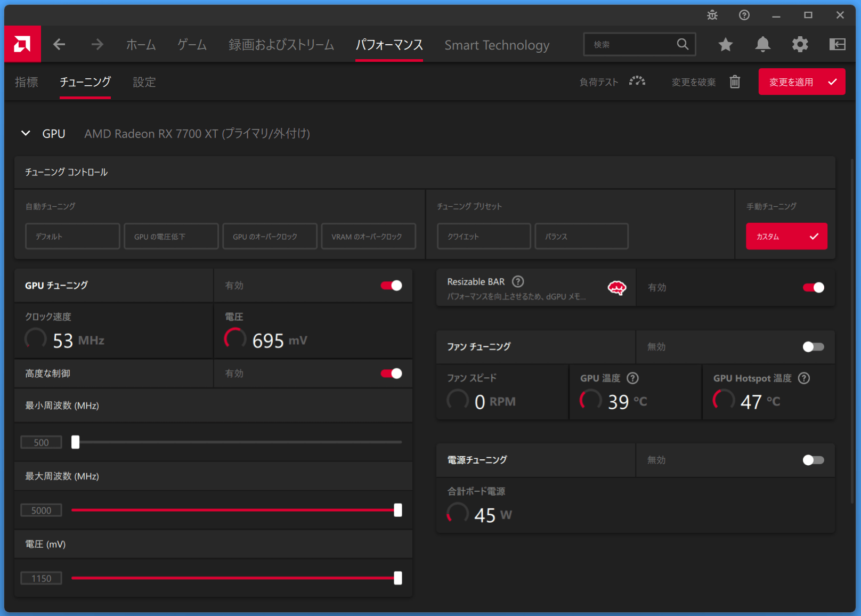Click the カスタム manual tuning button
861x616 pixels.
click(786, 236)
